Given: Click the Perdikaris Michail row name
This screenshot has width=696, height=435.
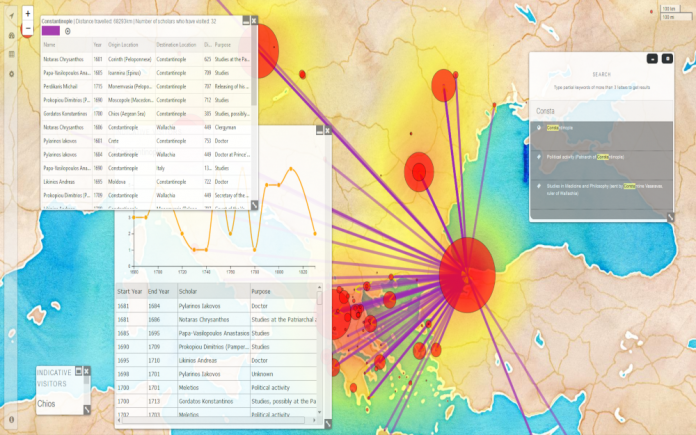Looking at the screenshot, I should click(60, 87).
